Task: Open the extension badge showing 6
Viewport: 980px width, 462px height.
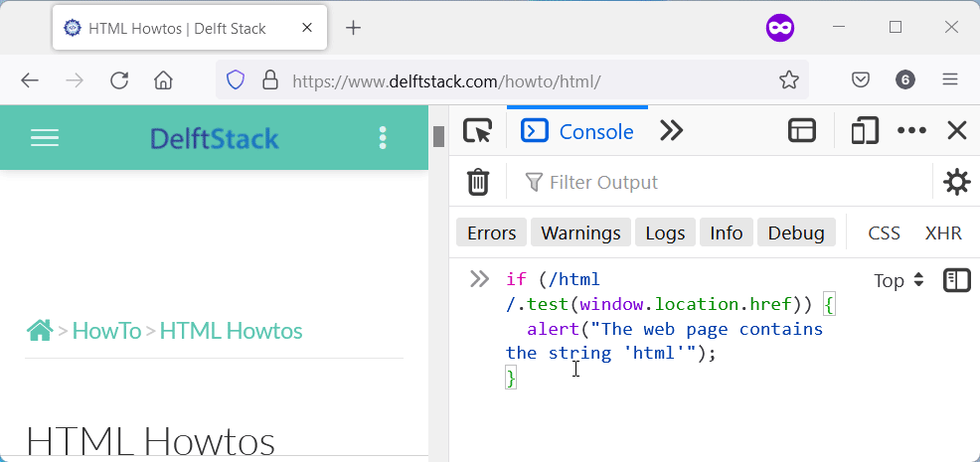Action: [905, 80]
